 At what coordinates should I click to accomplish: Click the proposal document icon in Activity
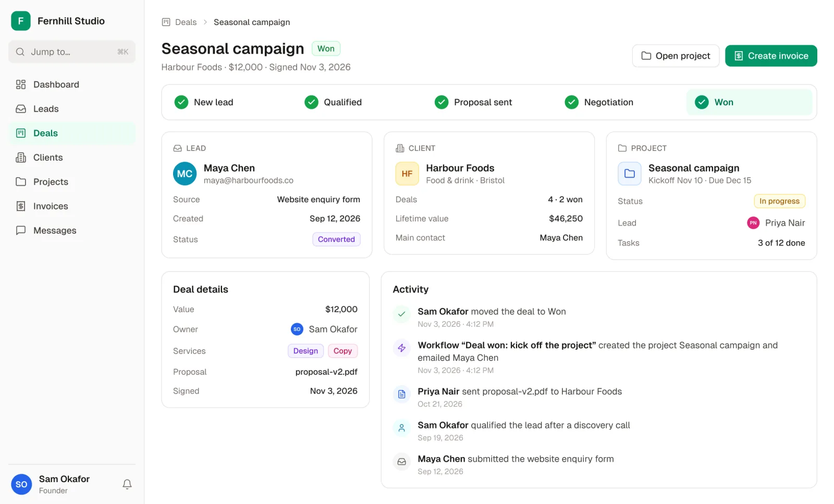pos(401,394)
